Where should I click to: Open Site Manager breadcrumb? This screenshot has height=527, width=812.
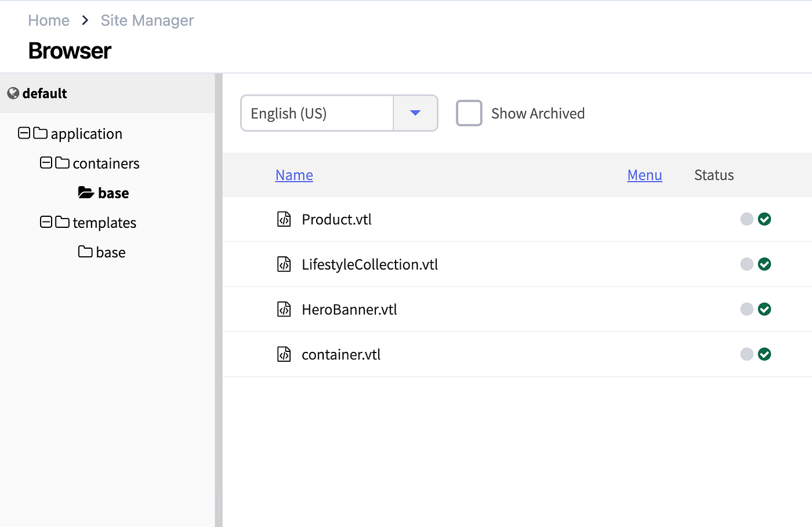147,20
